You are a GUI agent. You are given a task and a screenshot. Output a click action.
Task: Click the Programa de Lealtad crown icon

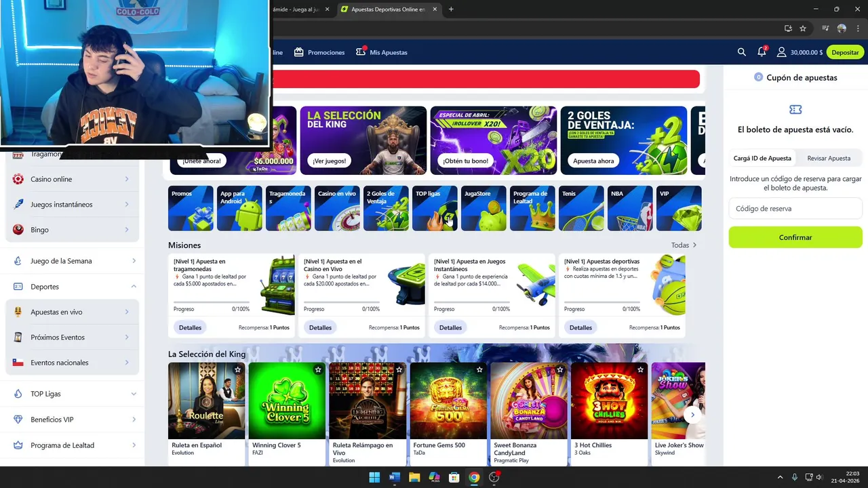18,445
